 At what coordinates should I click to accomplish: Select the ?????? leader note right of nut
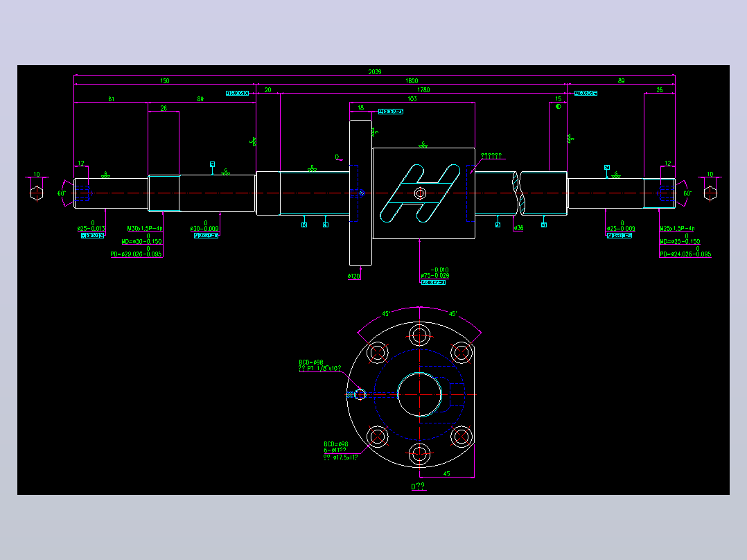tap(491, 156)
